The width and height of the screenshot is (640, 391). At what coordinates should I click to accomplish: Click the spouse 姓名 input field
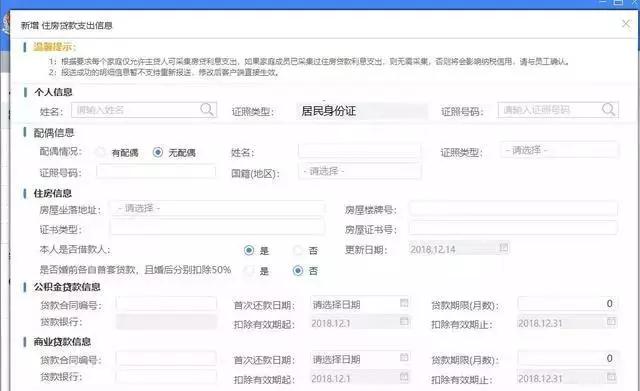coord(360,151)
